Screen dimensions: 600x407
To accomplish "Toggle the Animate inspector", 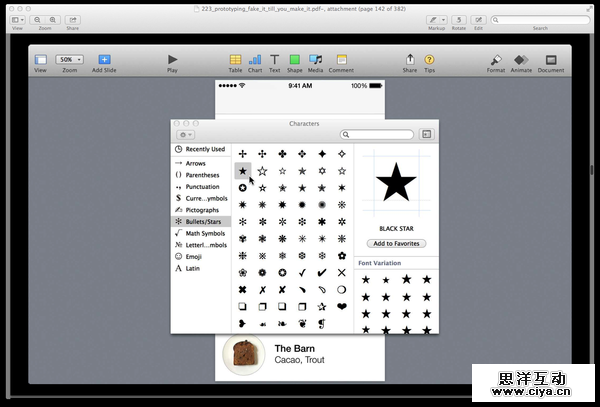I will pos(521,61).
